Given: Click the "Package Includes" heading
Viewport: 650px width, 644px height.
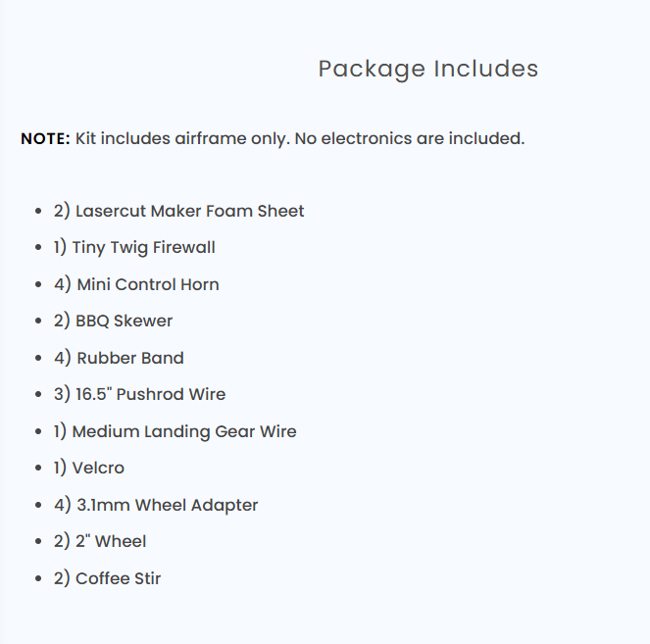Looking at the screenshot, I should [428, 69].
